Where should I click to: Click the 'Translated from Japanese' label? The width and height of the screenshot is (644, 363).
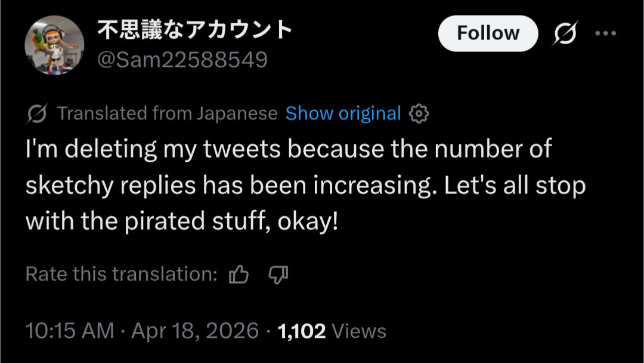pyautogui.click(x=167, y=113)
